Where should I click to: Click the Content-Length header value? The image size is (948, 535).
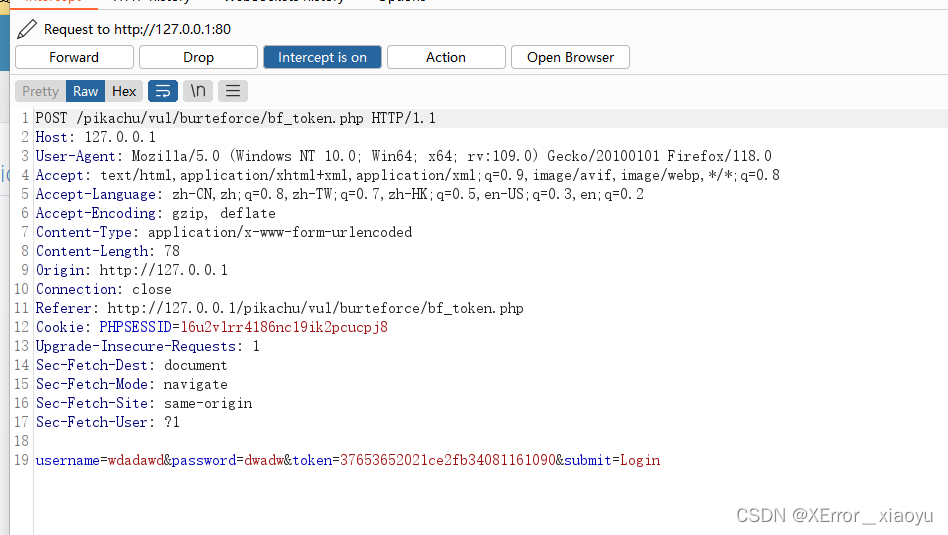coord(171,251)
